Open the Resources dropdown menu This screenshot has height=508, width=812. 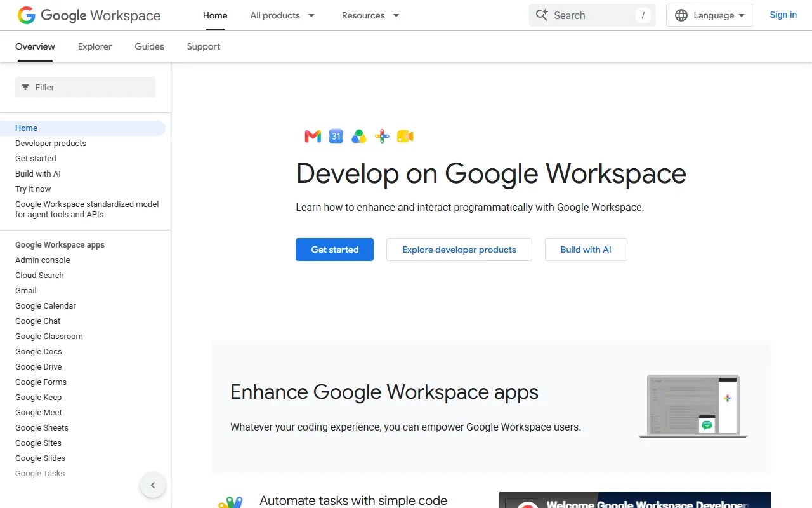(x=370, y=15)
